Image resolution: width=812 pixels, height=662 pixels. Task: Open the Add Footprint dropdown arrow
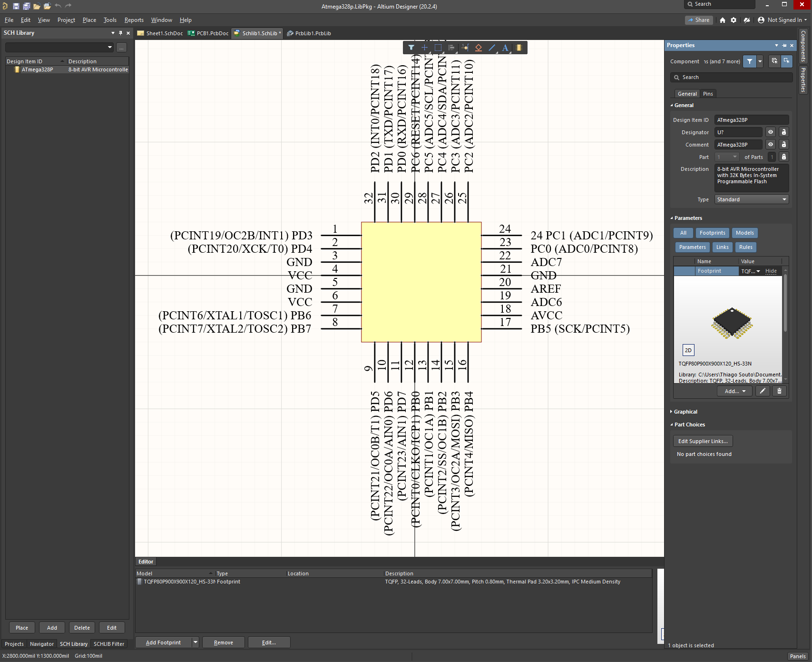[195, 642]
